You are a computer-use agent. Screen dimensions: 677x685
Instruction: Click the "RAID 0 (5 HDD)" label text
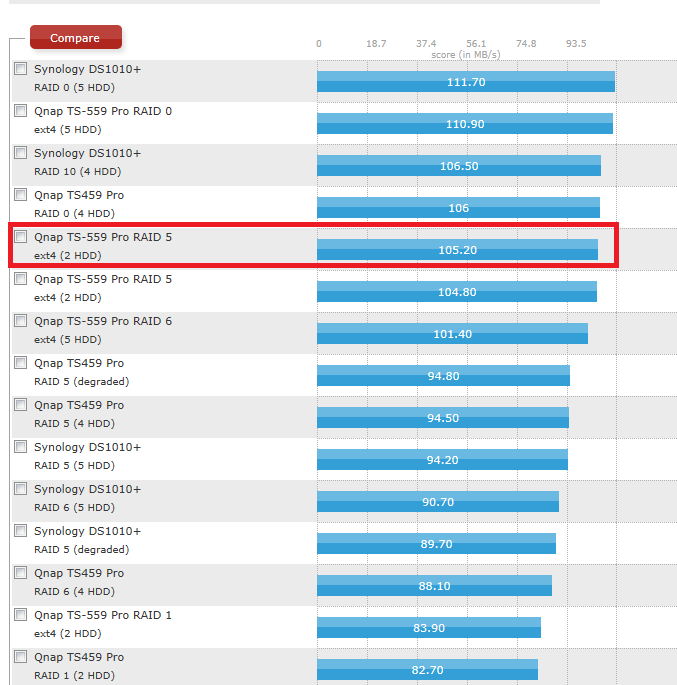tap(74, 87)
